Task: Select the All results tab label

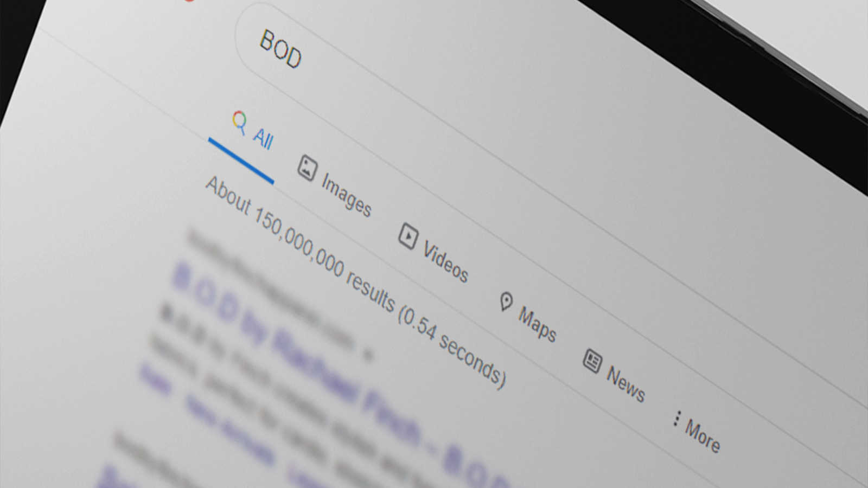Action: point(263,138)
